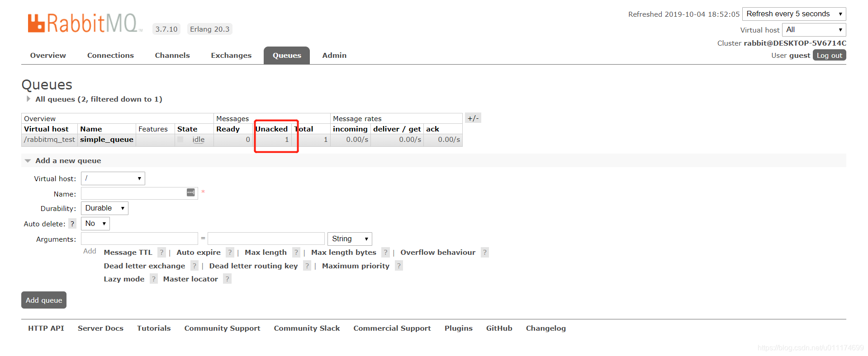Sort queues by deliver / get column
This screenshot has height=356, width=868.
(397, 129)
